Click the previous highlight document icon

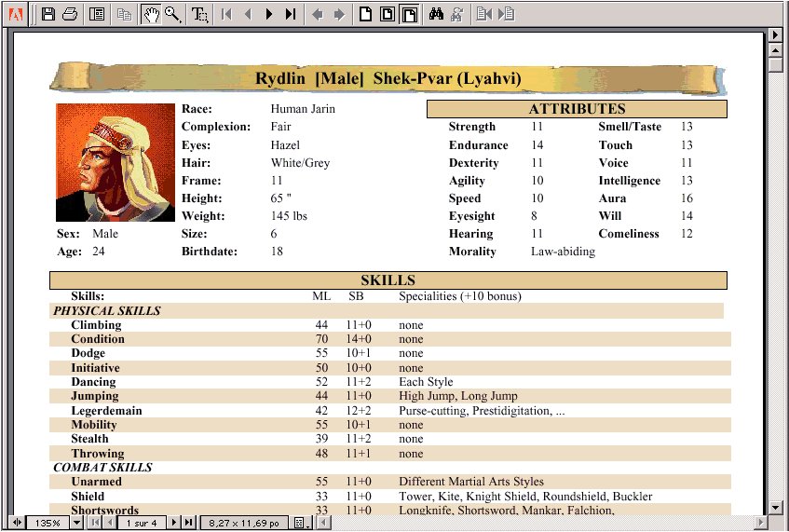(x=483, y=14)
